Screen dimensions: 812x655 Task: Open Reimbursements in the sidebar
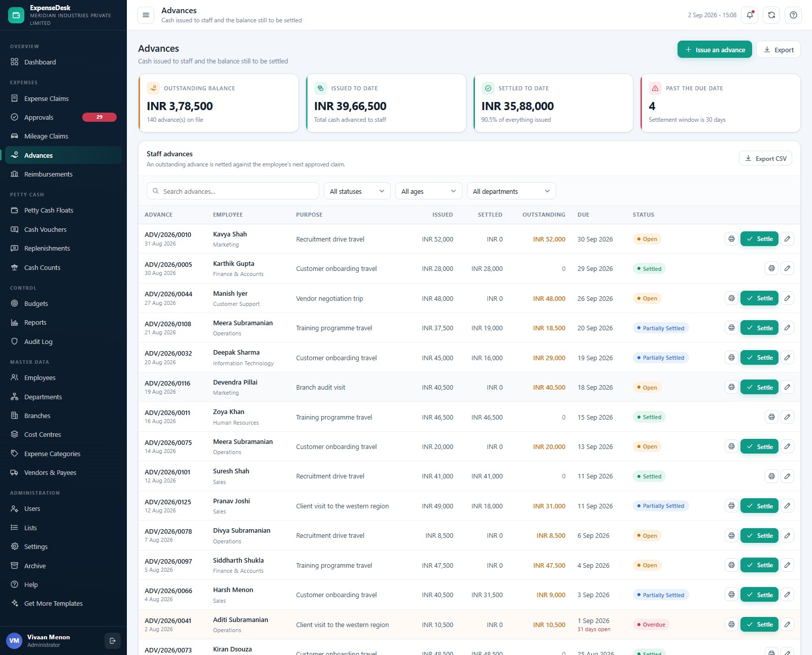[x=63, y=174]
